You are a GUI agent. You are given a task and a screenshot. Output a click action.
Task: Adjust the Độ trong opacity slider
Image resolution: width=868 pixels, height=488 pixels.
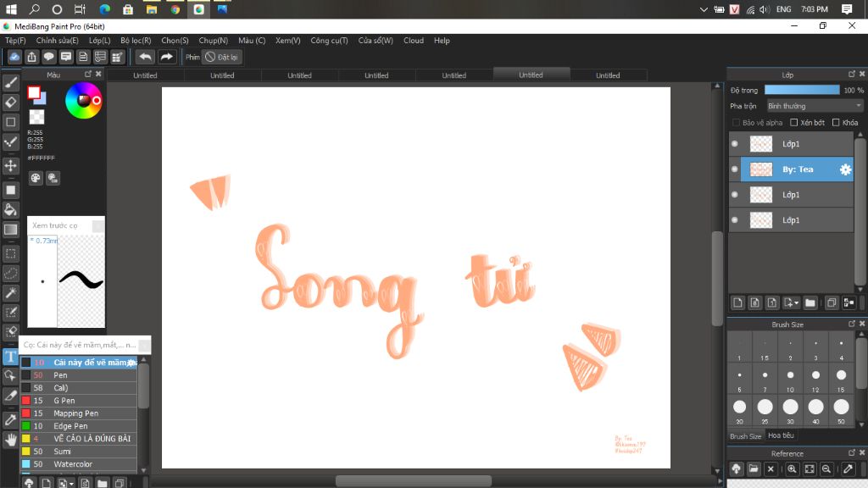pos(802,90)
